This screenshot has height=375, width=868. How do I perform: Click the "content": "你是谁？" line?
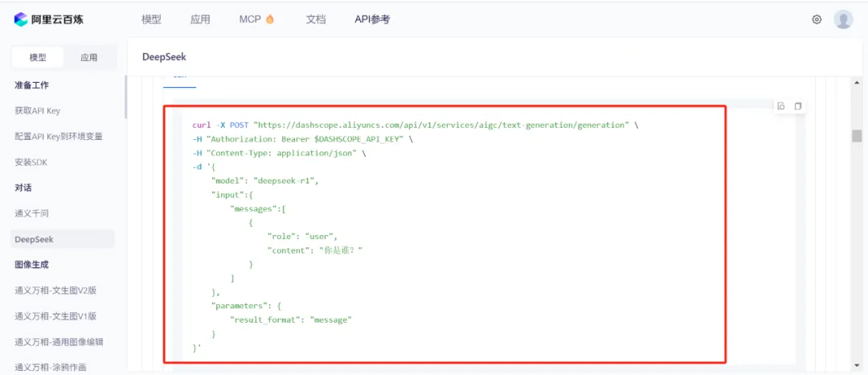[314, 250]
